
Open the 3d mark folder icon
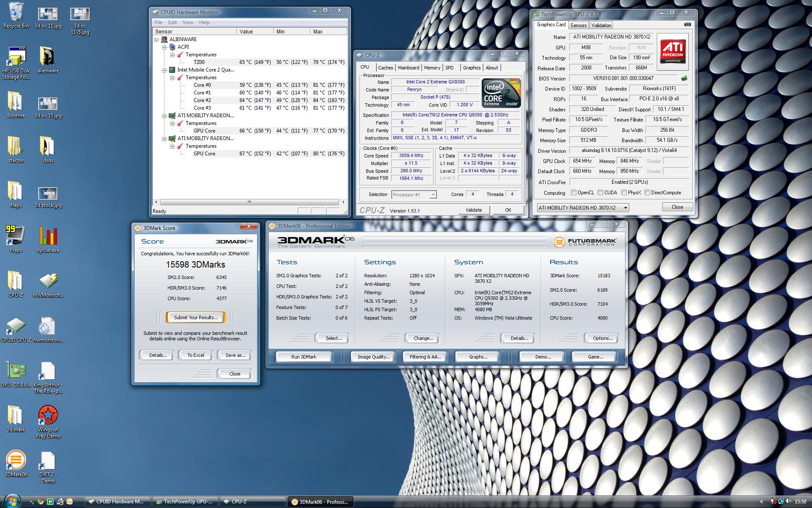pyautogui.click(x=16, y=419)
